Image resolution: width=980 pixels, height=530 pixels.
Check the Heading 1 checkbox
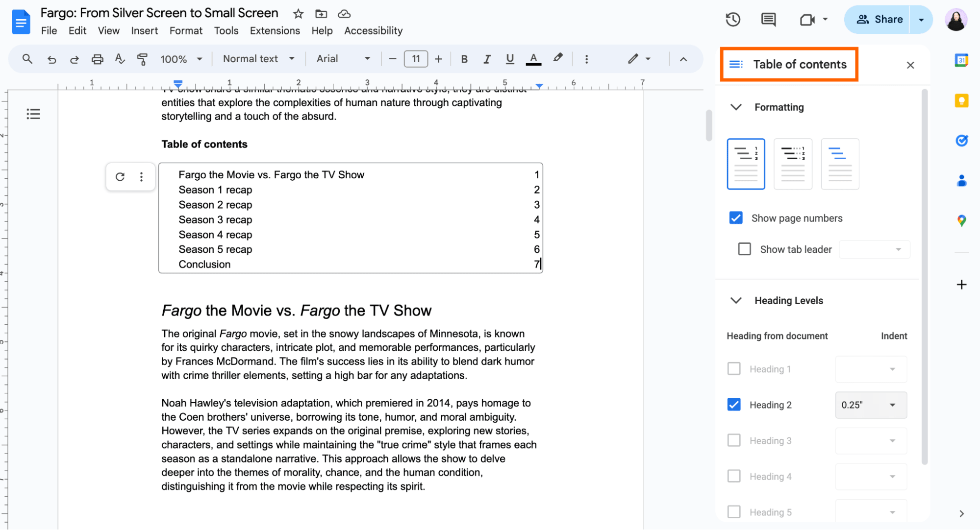[x=734, y=369]
